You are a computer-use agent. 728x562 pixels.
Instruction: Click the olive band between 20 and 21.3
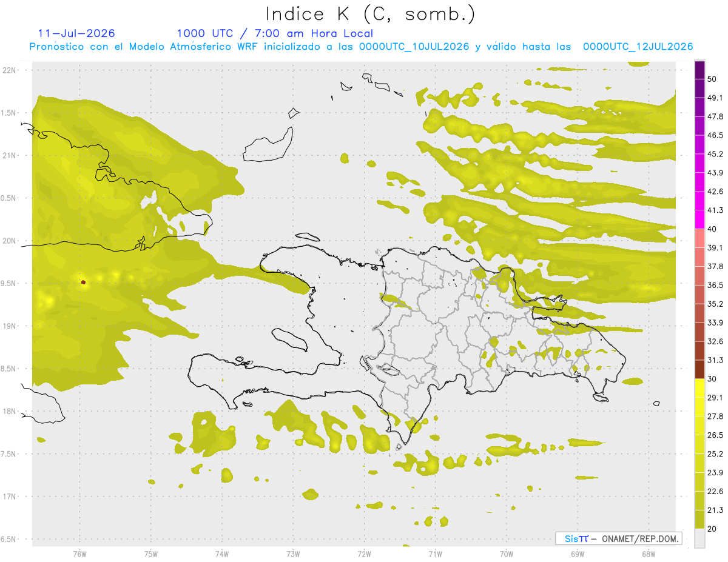[700, 519]
